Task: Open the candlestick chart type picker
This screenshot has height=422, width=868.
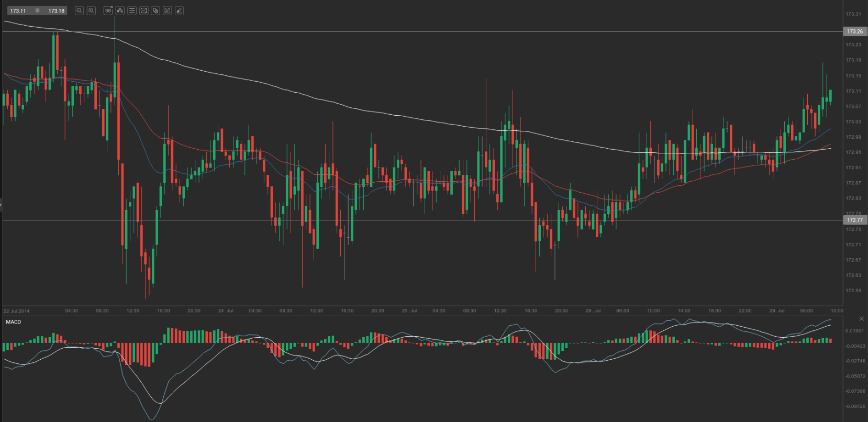Action: click(x=120, y=10)
